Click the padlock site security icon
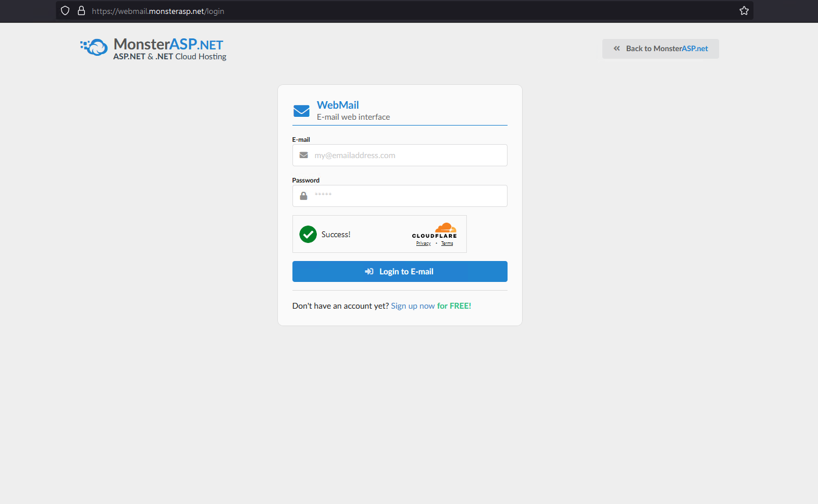The width and height of the screenshot is (818, 504). [81, 10]
